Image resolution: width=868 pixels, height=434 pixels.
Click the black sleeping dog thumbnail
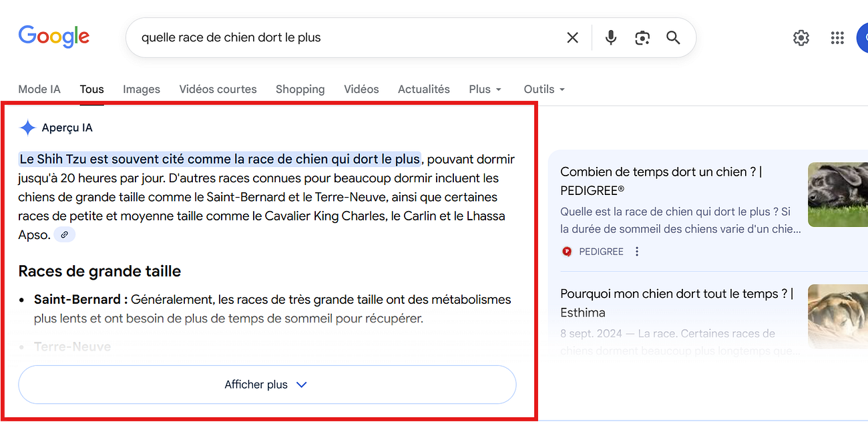click(x=838, y=194)
